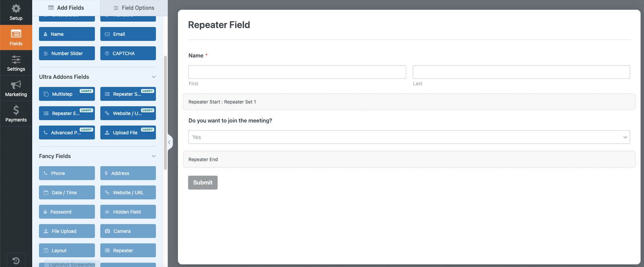Screen dimensions: 644x267
Task: Add the Multistep addon field
Action: pyautogui.click(x=67, y=94)
